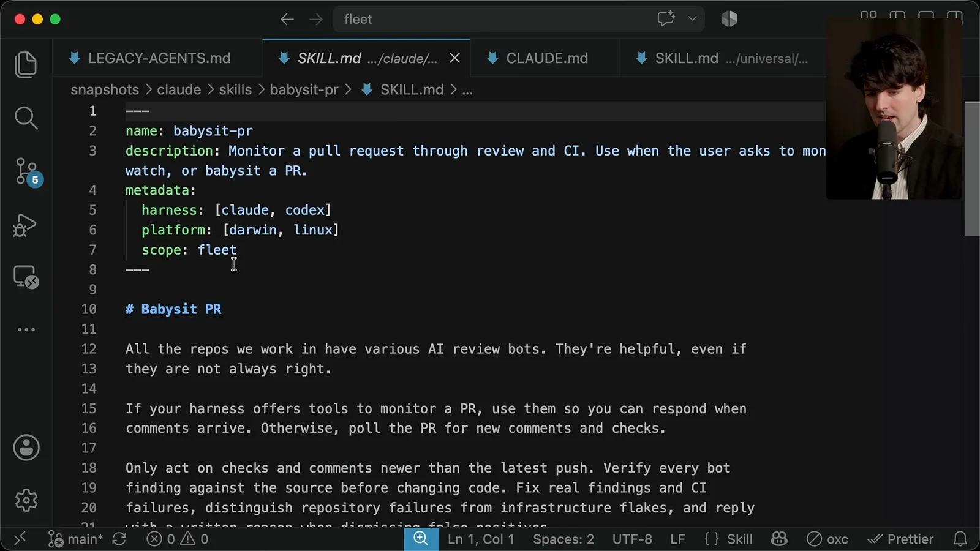Open notifications bell in status bar
Viewport: 980px width, 551px height.
[x=960, y=539]
